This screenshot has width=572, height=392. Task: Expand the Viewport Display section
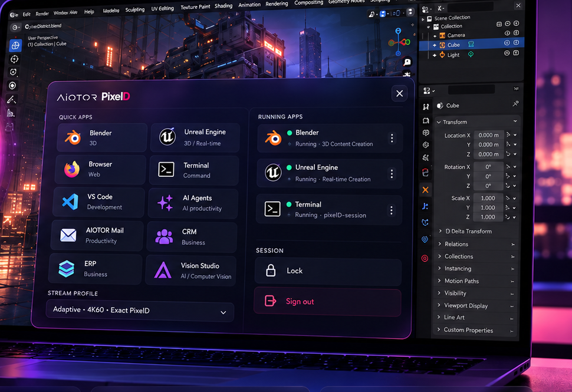click(477, 305)
